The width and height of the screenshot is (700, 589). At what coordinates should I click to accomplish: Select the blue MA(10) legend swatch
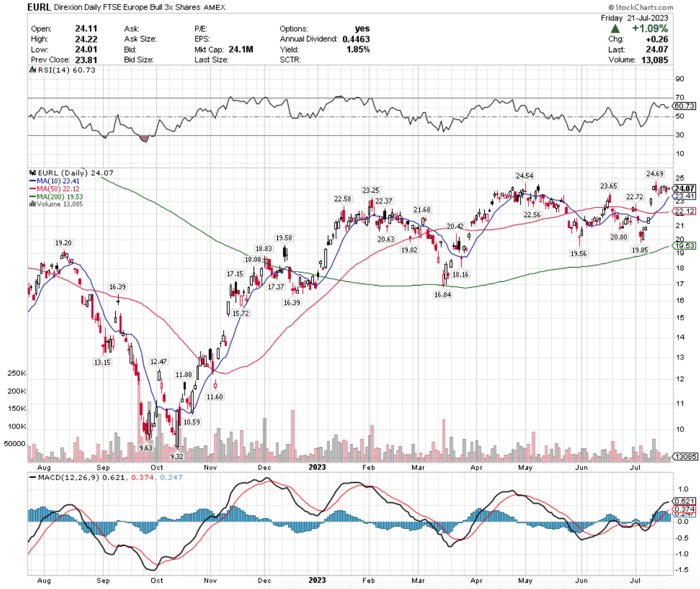[x=32, y=181]
